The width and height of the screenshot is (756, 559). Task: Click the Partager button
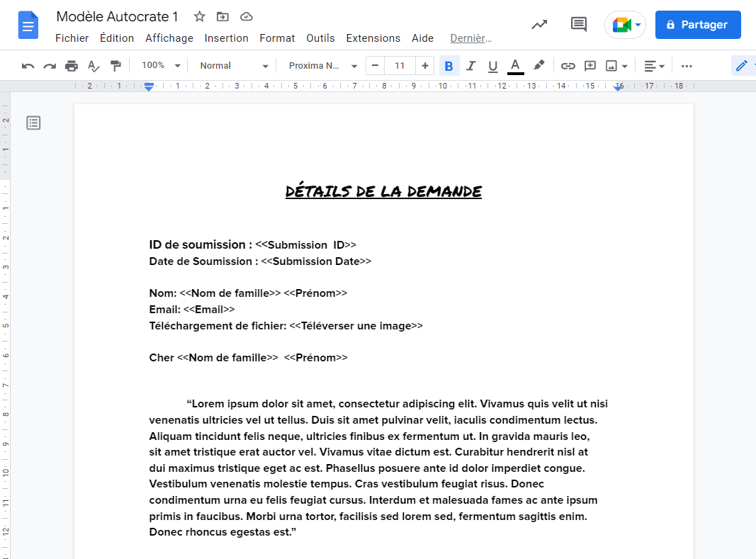point(698,25)
